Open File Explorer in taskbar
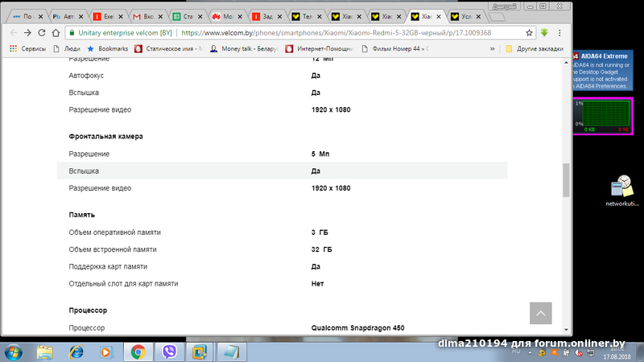The width and height of the screenshot is (644, 362). [45, 352]
